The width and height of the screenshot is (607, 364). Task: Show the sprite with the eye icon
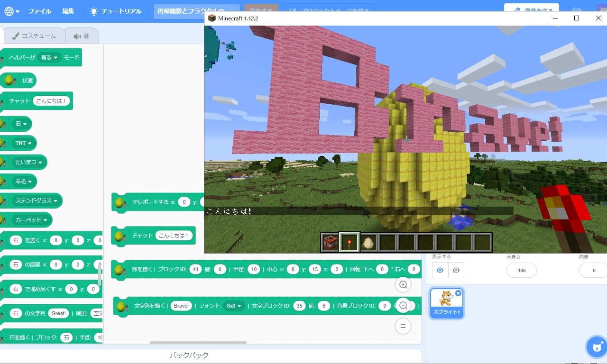(x=440, y=270)
